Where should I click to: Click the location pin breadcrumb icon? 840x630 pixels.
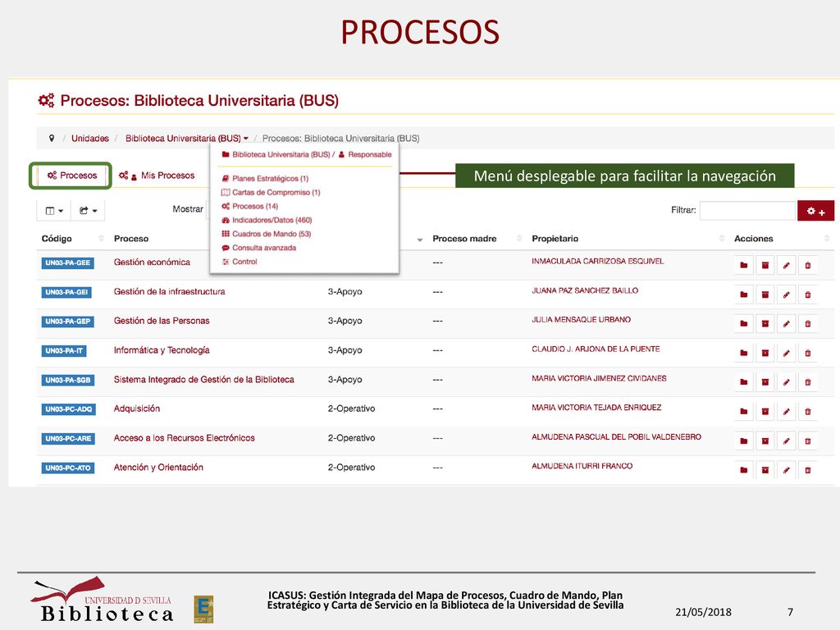52,138
